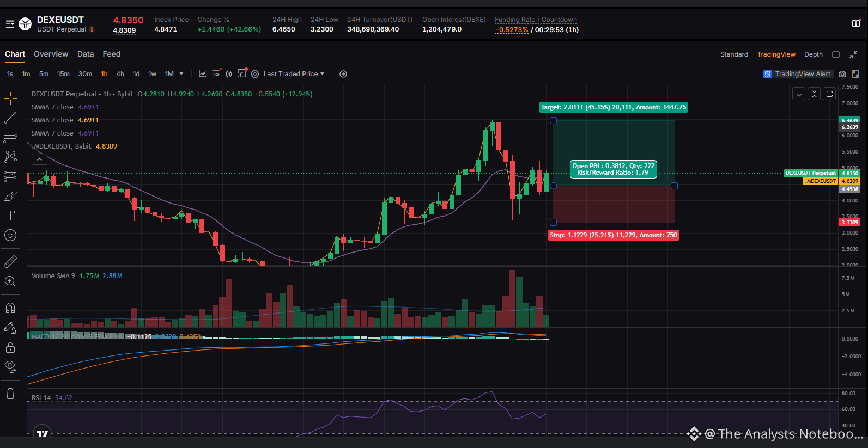The width and height of the screenshot is (868, 448).
Task: Open the long position forecasting tool group
Action: pos(10,176)
